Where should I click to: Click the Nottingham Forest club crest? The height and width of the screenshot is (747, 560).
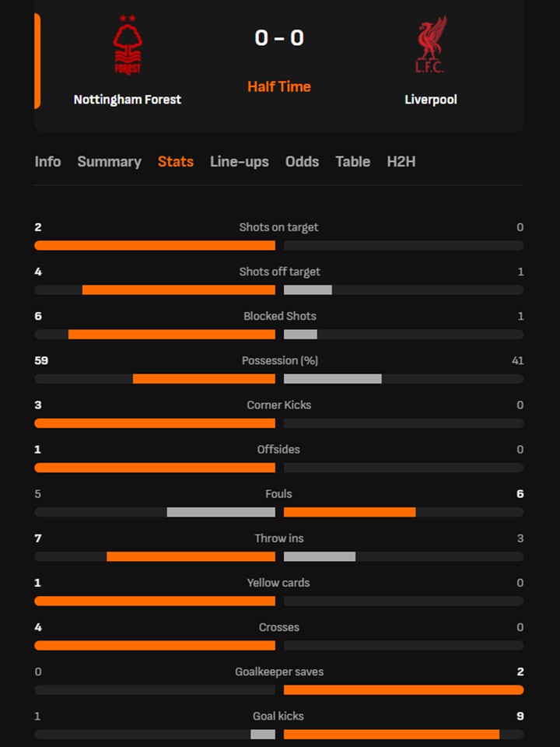[128, 45]
